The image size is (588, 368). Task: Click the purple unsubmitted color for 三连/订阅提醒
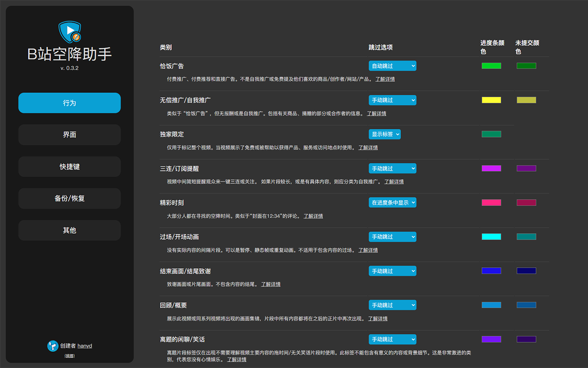[x=526, y=168]
